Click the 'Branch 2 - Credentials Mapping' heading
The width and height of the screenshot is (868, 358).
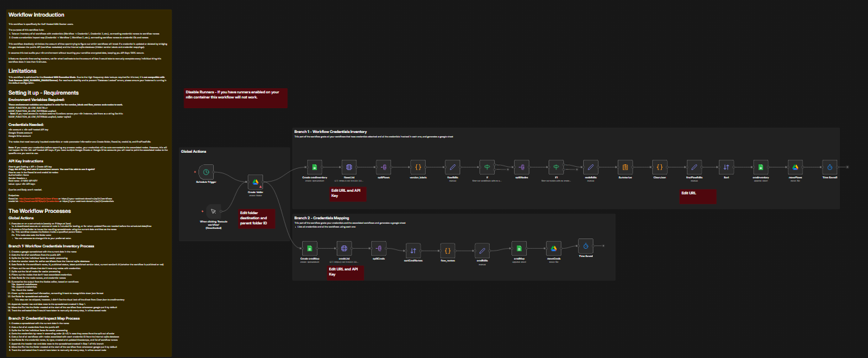coord(323,217)
